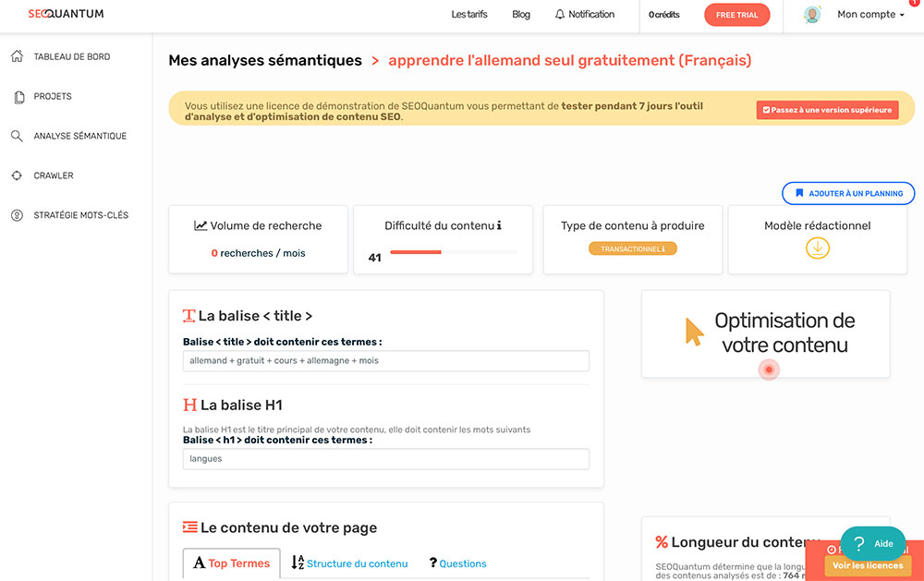Open the Aide help bubble

click(x=873, y=543)
